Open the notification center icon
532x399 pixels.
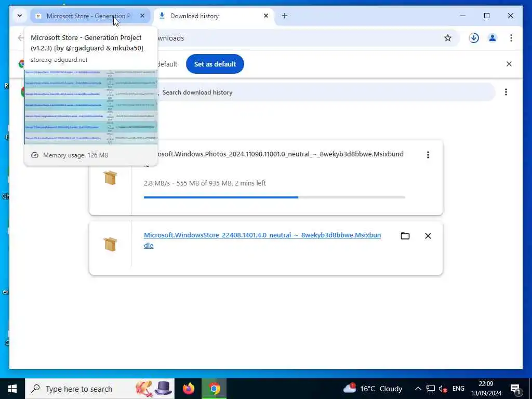(516, 389)
